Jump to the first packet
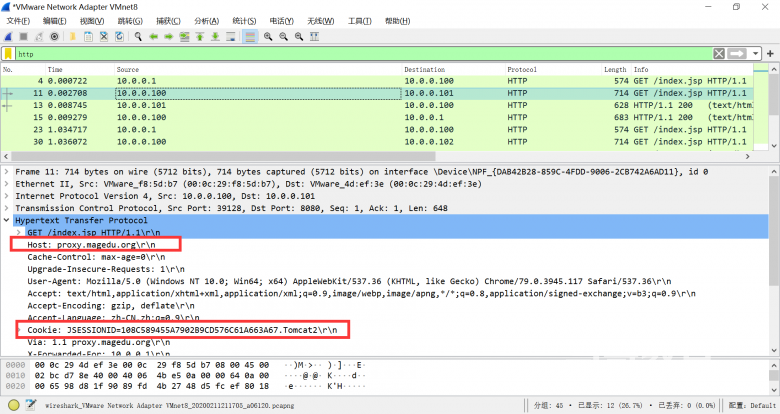Image resolution: width=780 pixels, height=414 pixels. [199, 36]
